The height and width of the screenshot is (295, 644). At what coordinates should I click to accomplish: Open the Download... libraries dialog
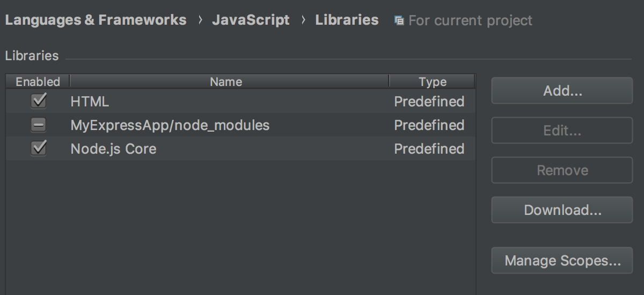click(562, 210)
